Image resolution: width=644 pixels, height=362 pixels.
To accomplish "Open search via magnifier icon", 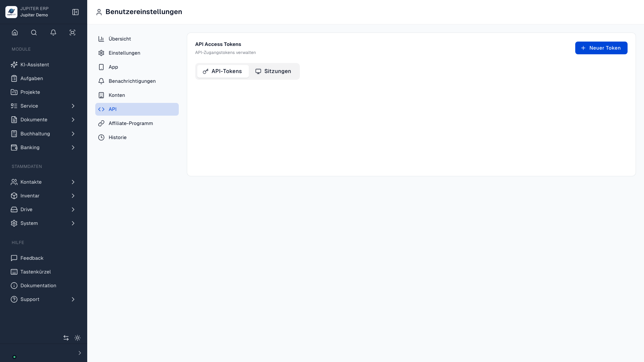I will pyautogui.click(x=34, y=33).
